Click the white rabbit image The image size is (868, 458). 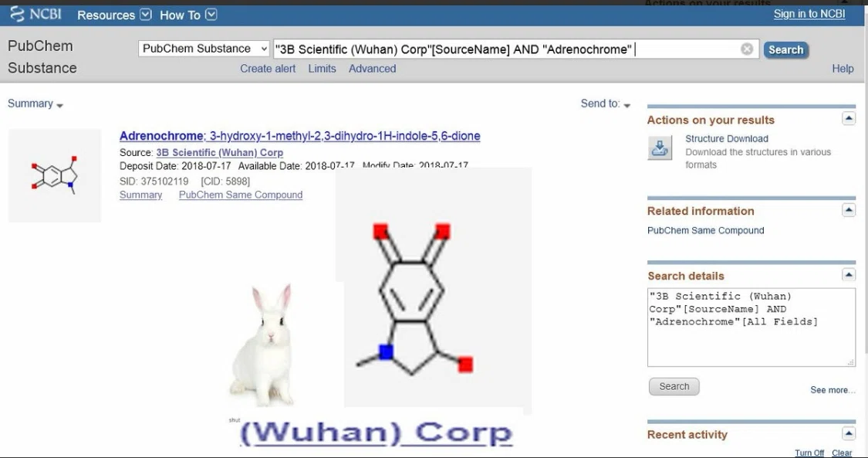(x=262, y=344)
